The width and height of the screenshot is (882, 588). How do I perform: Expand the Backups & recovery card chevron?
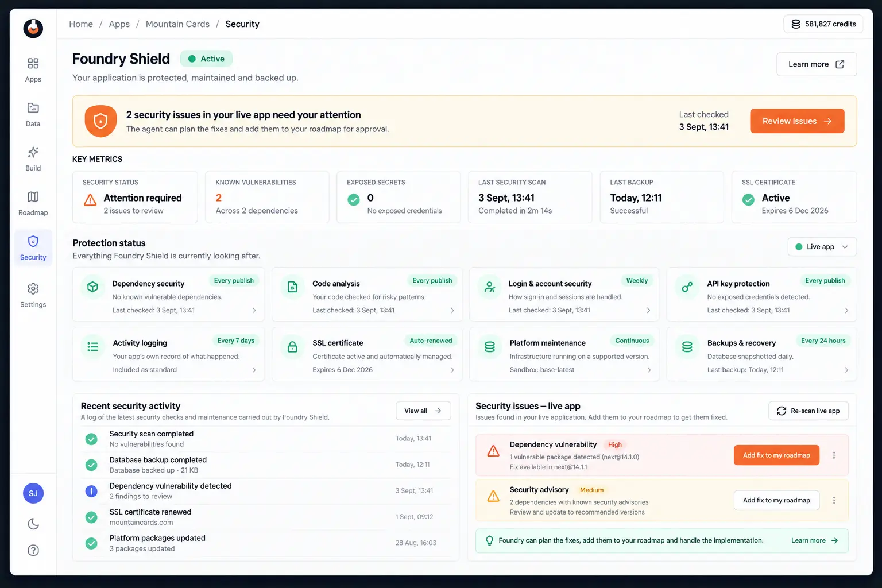click(x=847, y=370)
